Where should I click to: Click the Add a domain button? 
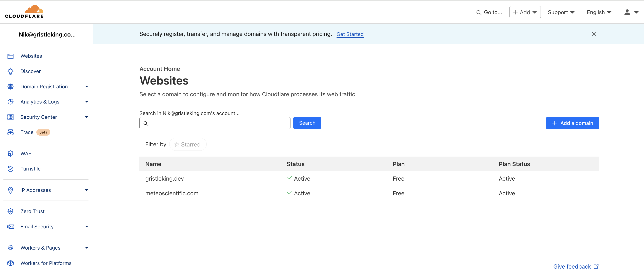coord(572,123)
